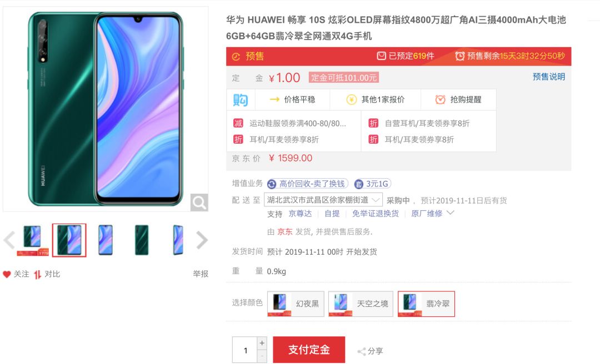Click the 抢购提醒 alarm clock icon

click(441, 100)
